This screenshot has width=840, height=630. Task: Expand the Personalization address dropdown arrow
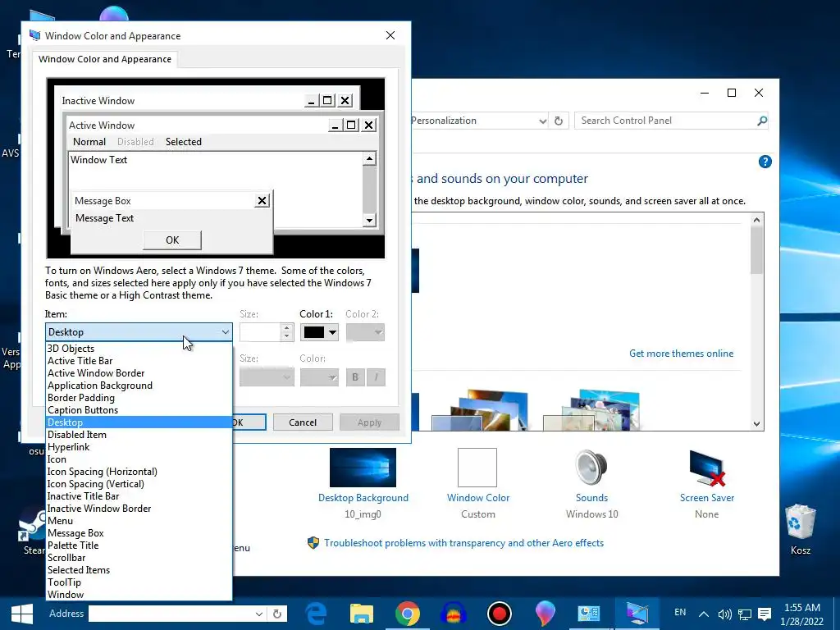(543, 121)
